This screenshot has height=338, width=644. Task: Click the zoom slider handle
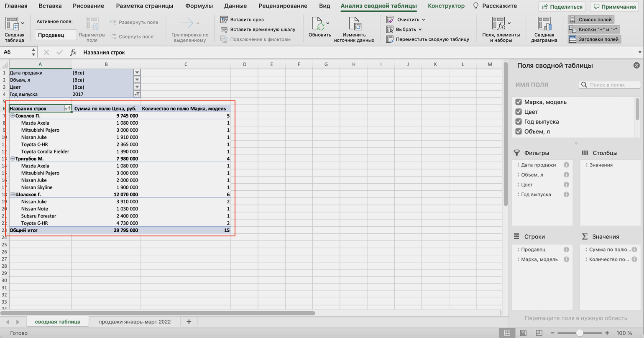pos(580,333)
